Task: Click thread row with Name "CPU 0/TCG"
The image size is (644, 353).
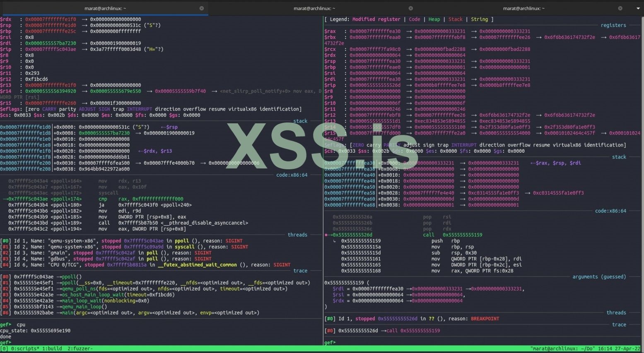Action: tap(145, 265)
